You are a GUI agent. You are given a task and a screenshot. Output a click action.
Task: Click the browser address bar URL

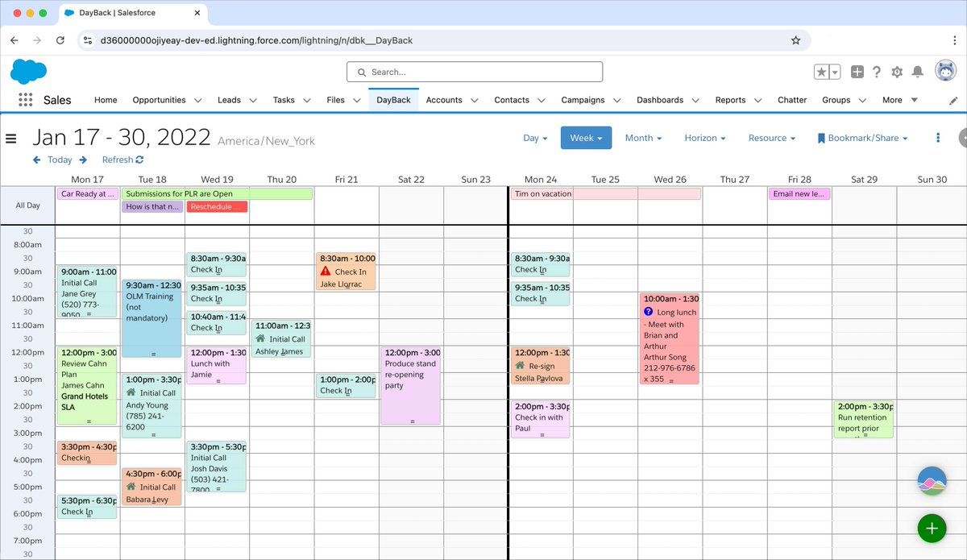coord(256,40)
